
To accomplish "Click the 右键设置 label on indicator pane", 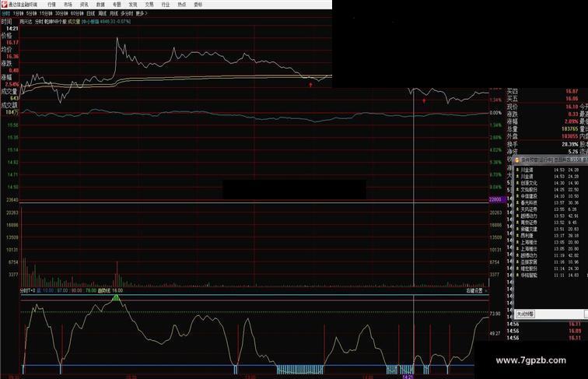I will (474, 291).
